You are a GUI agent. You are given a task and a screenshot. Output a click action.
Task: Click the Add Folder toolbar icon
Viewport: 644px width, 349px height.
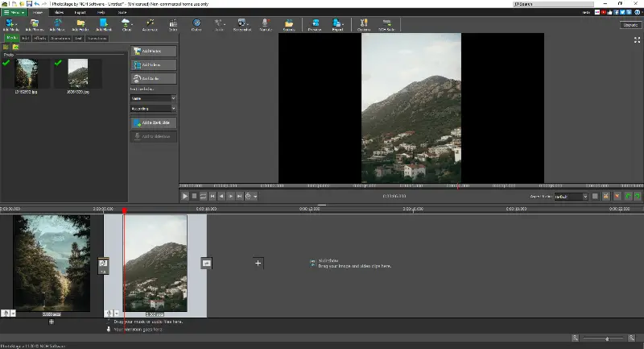[x=80, y=25]
